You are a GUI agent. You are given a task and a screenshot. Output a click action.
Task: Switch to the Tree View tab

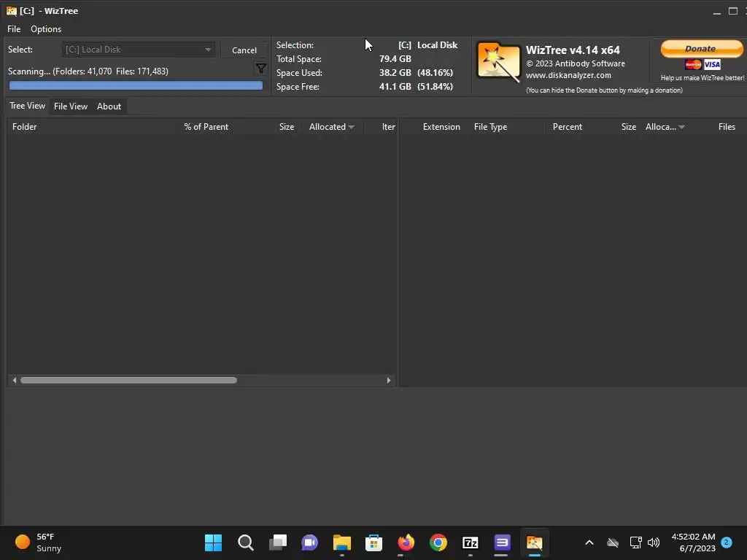(x=27, y=106)
